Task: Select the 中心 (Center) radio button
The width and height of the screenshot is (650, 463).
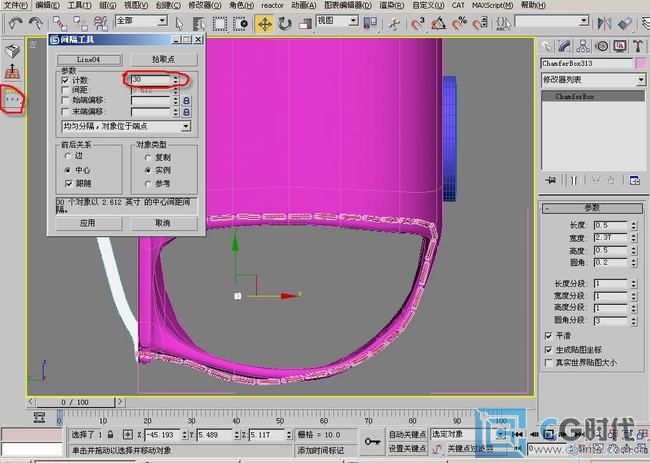Action: 68,170
